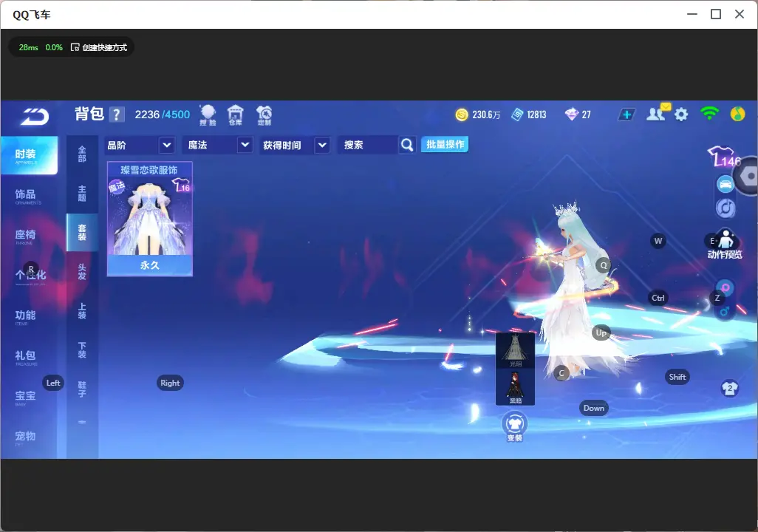Select the male gender symbol
Screen dimensions: 758x532
[x=725, y=312]
